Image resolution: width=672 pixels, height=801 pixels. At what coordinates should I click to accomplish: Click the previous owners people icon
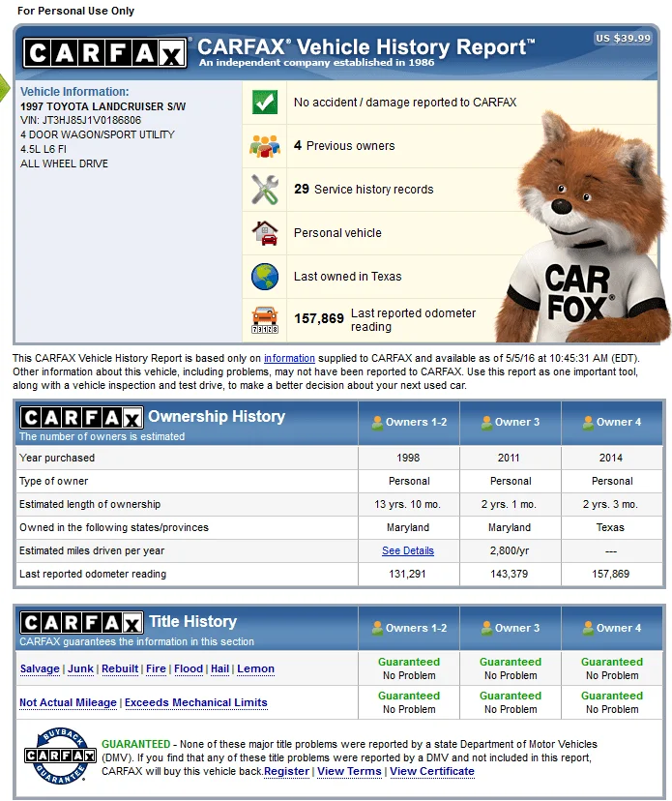[x=264, y=146]
